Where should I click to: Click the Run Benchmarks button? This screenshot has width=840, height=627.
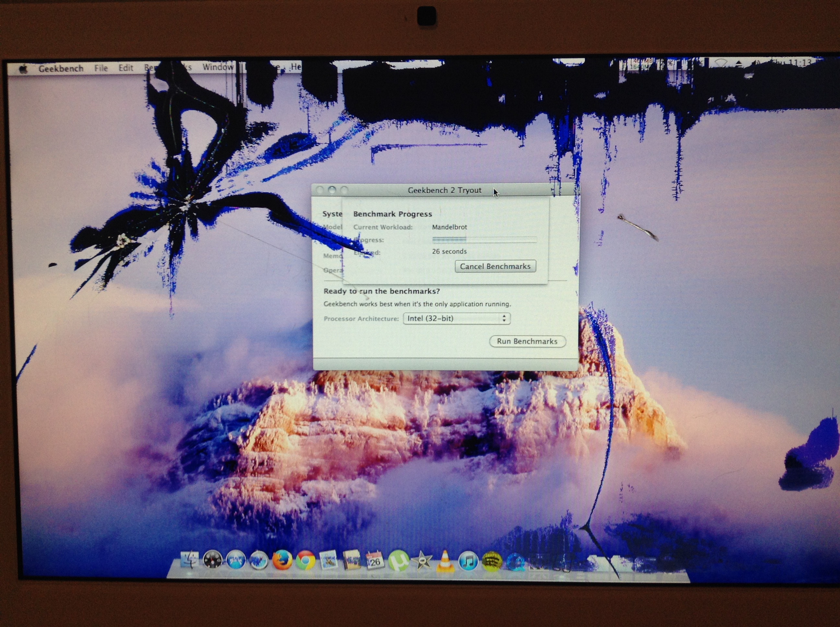click(527, 341)
